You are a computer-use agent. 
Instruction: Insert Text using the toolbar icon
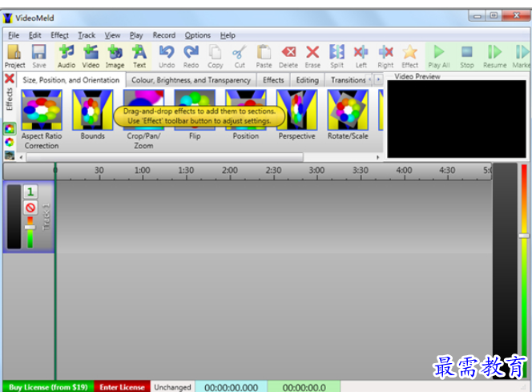coord(139,56)
